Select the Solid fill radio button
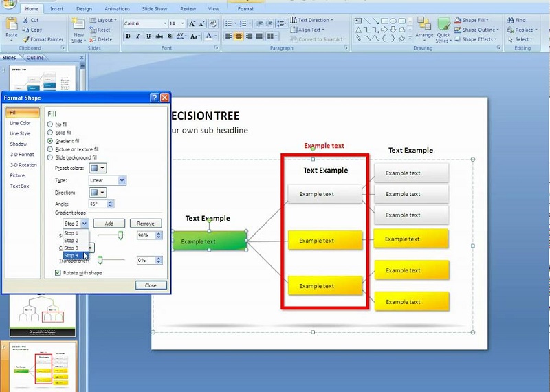Screen dimensions: 550x392 pyautogui.click(x=50, y=133)
